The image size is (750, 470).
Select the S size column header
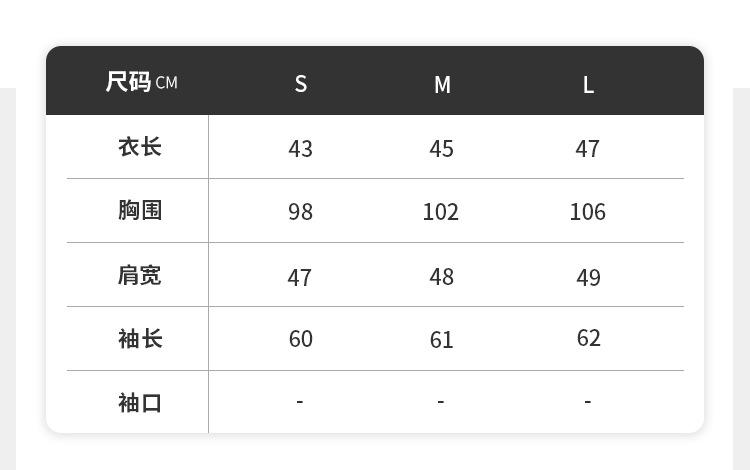(x=301, y=84)
